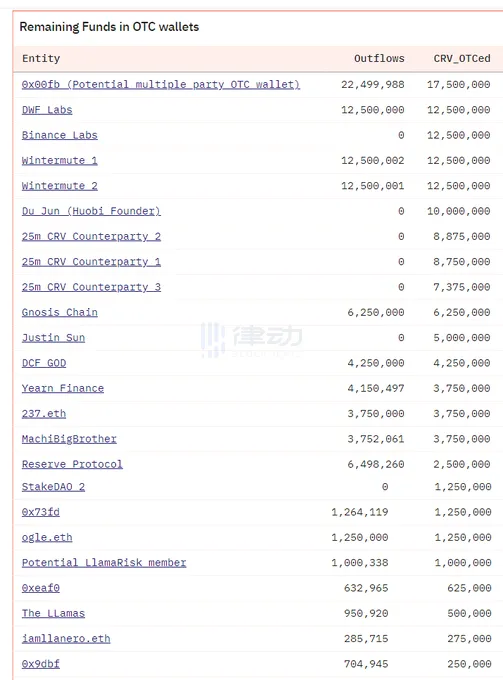The width and height of the screenshot is (503, 680).
Task: Click the DCF GOD link
Action: click(44, 363)
